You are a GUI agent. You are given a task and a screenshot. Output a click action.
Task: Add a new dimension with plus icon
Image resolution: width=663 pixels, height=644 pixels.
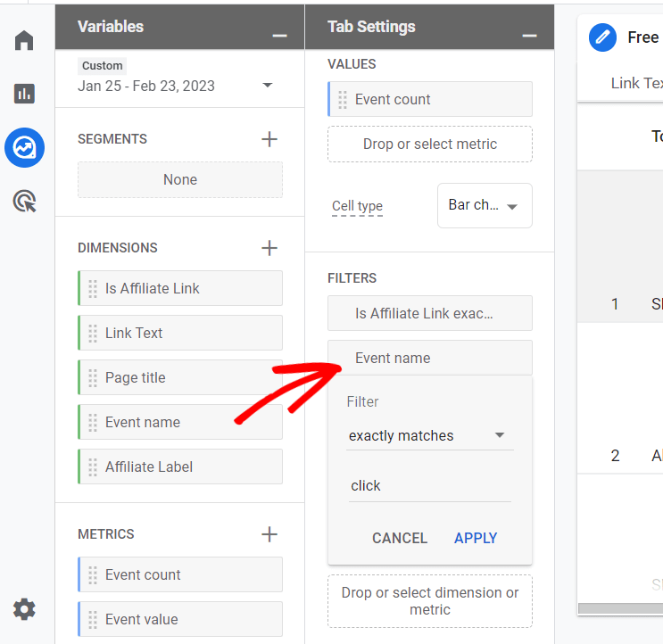point(269,248)
